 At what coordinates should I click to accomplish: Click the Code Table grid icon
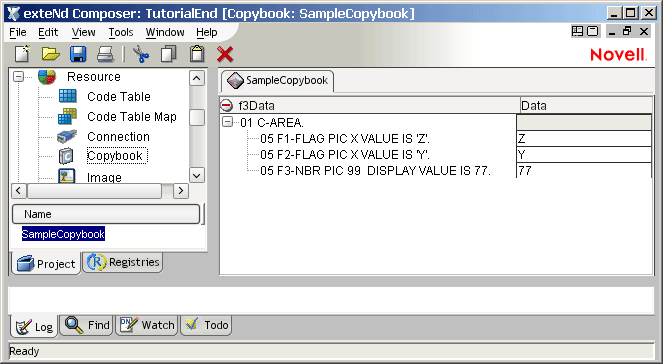pos(68,96)
